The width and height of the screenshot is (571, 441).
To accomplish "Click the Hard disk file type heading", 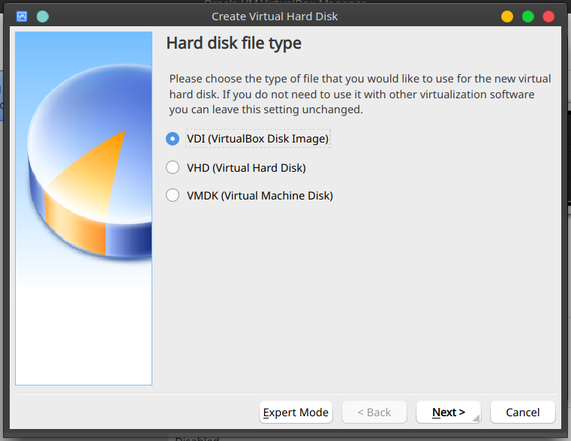I will [x=234, y=43].
